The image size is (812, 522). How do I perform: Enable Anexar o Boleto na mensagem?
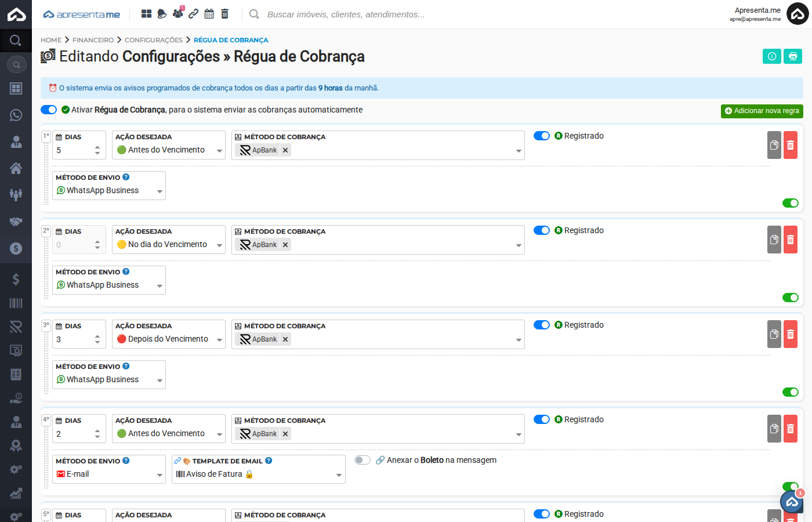[362, 460]
